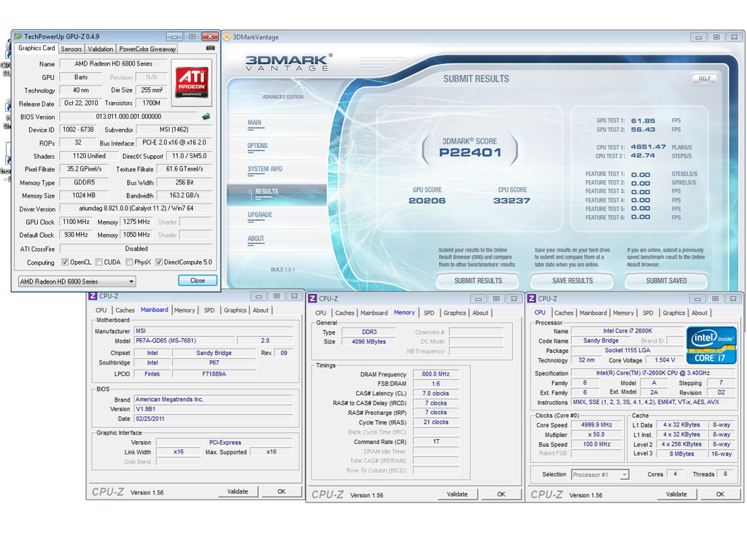This screenshot has width=747, height=560.
Task: Toggle the OpenCL checkbox in GPU-Z
Action: (65, 262)
